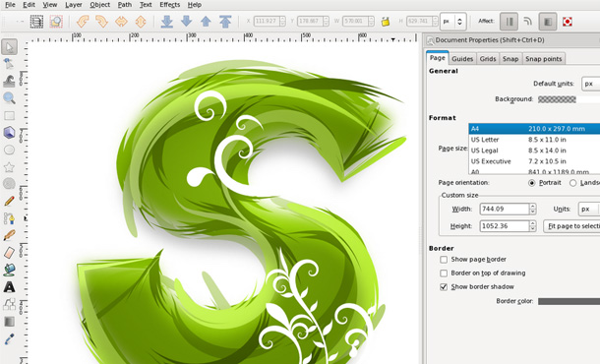This screenshot has height=364, width=600.
Task: Select Landscape page orientation
Action: point(572,183)
